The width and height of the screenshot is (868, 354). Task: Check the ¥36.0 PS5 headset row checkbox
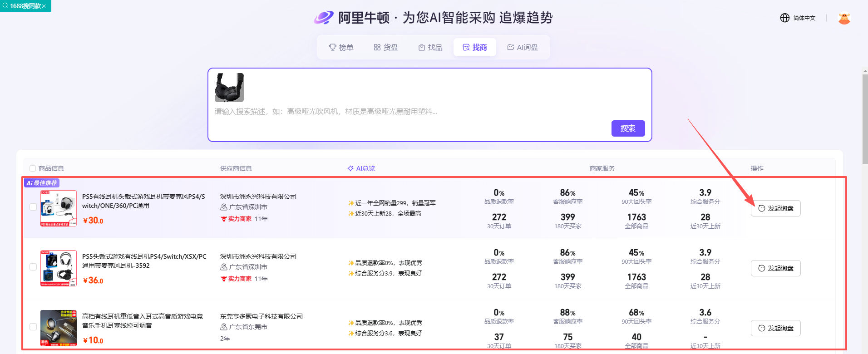tap(33, 267)
